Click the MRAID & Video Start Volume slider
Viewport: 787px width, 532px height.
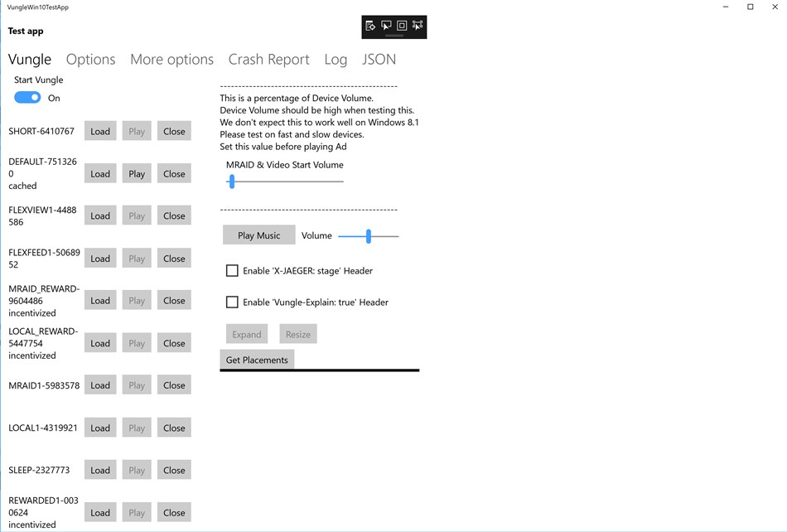click(x=285, y=181)
